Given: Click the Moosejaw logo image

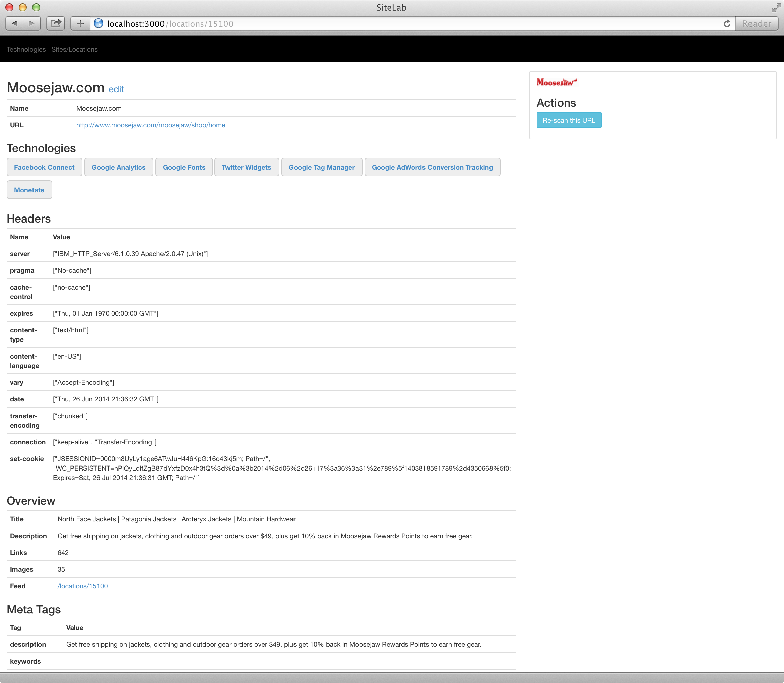Looking at the screenshot, I should click(557, 82).
